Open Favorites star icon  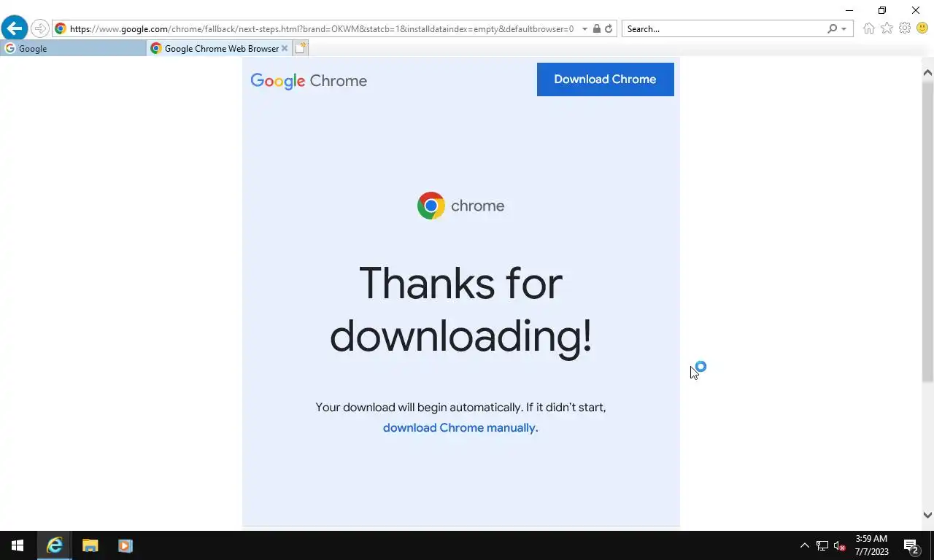point(887,28)
